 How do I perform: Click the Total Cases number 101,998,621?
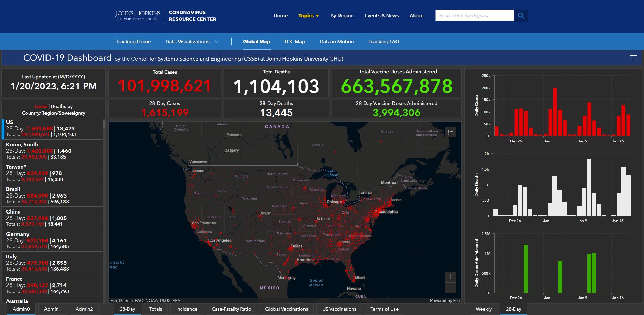click(x=165, y=86)
